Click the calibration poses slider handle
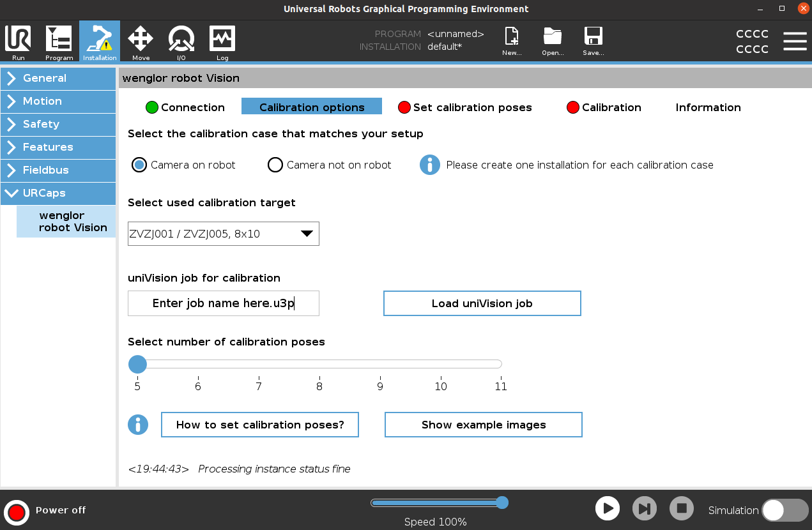812x530 pixels. tap(137, 365)
